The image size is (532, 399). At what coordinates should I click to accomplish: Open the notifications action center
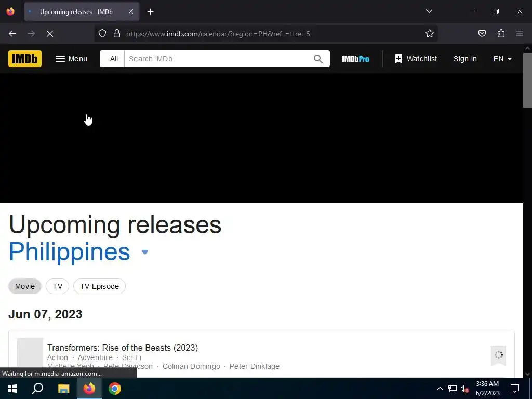point(515,389)
